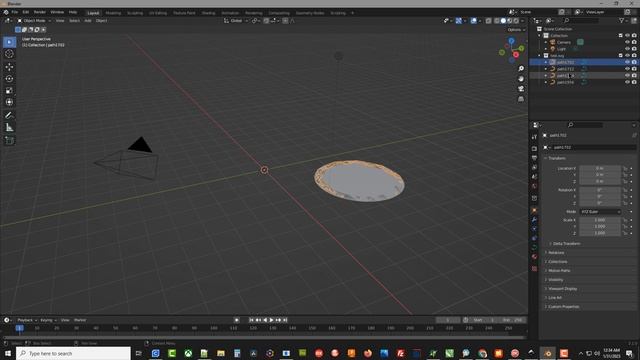Screen dimensions: 640x360
Task: Jump to the timeline end frame
Action: click(285, 320)
